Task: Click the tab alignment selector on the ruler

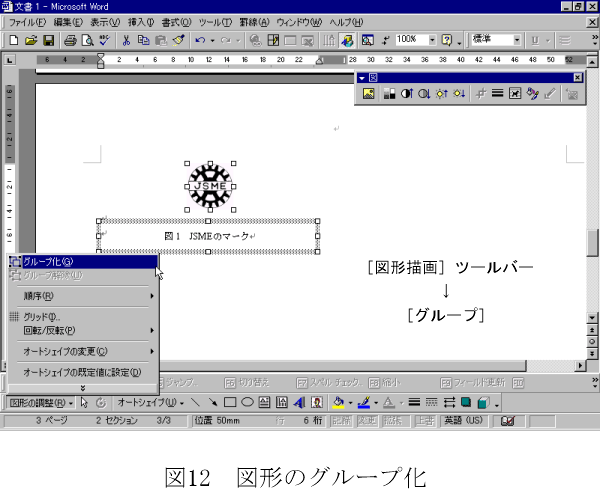Action: tap(10, 60)
